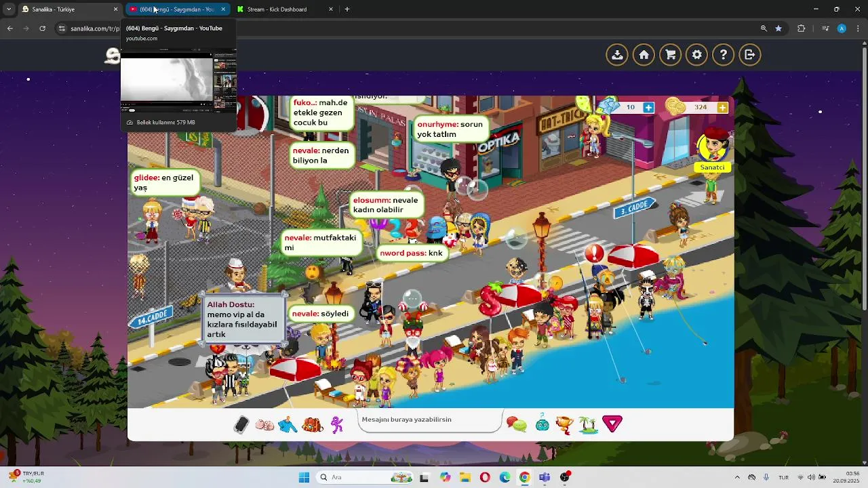
Task: Open Opera browser from taskbar
Action: 485,477
